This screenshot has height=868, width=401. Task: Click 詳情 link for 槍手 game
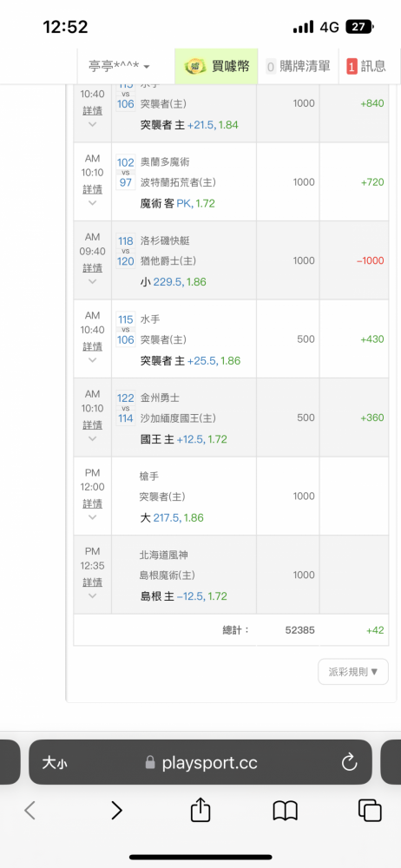pos(93,503)
